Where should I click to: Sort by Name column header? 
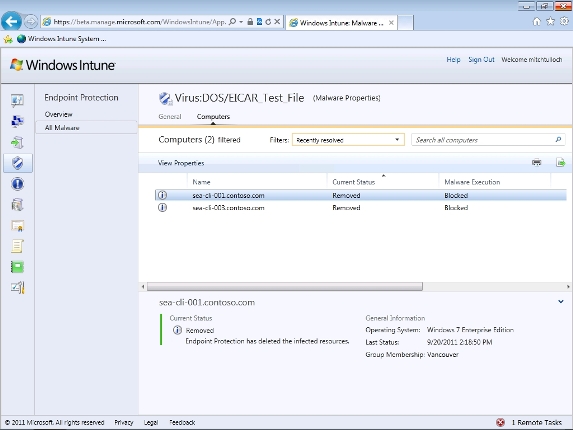click(x=258, y=182)
